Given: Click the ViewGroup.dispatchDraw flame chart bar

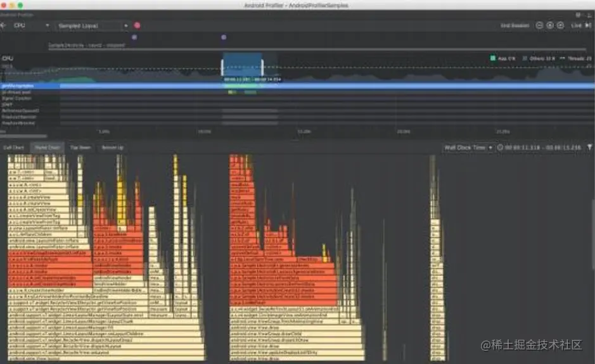Looking at the screenshot, I should (296, 340).
